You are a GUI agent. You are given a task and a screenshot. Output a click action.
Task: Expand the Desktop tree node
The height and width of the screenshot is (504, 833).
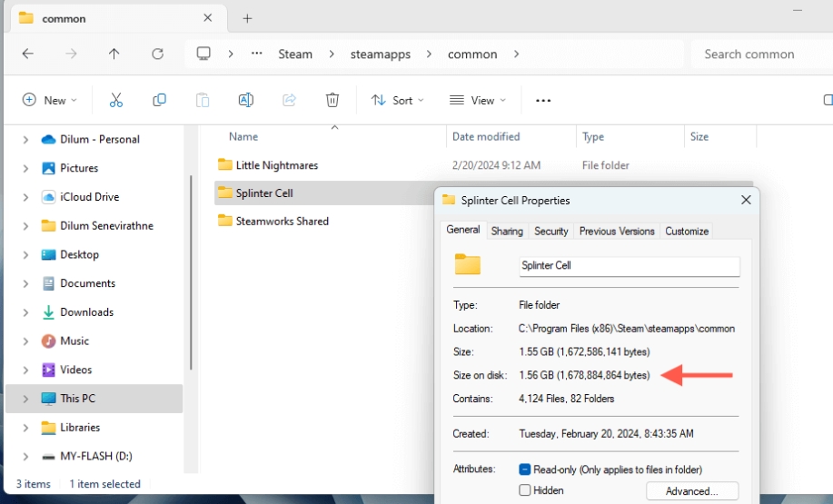(25, 255)
